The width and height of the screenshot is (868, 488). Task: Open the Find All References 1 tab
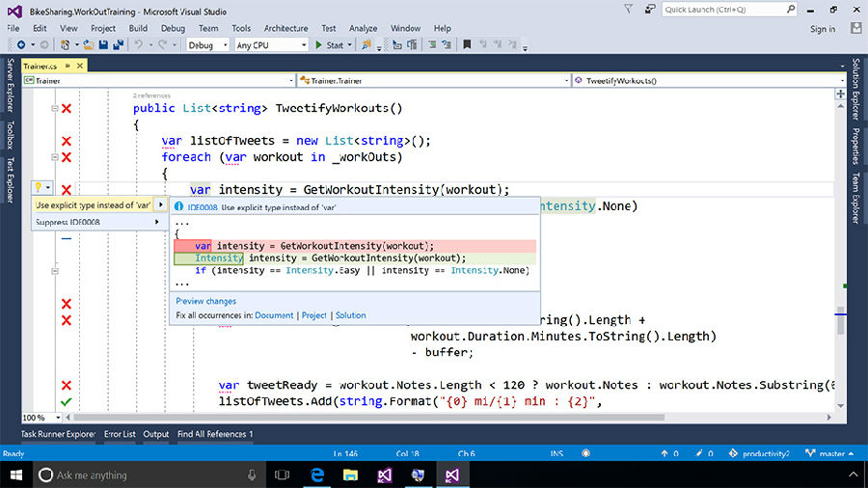tap(215, 434)
